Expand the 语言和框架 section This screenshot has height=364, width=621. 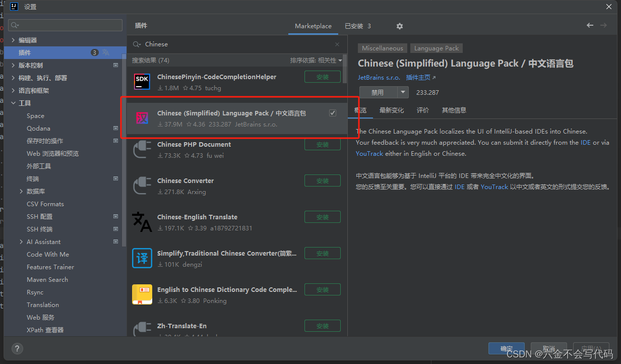coord(14,90)
